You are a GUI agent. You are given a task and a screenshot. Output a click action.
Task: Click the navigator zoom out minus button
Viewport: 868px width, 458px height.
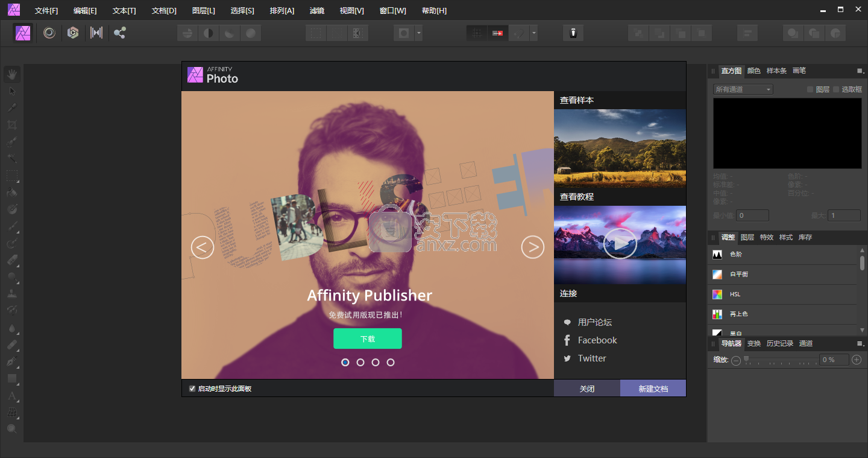(736, 360)
